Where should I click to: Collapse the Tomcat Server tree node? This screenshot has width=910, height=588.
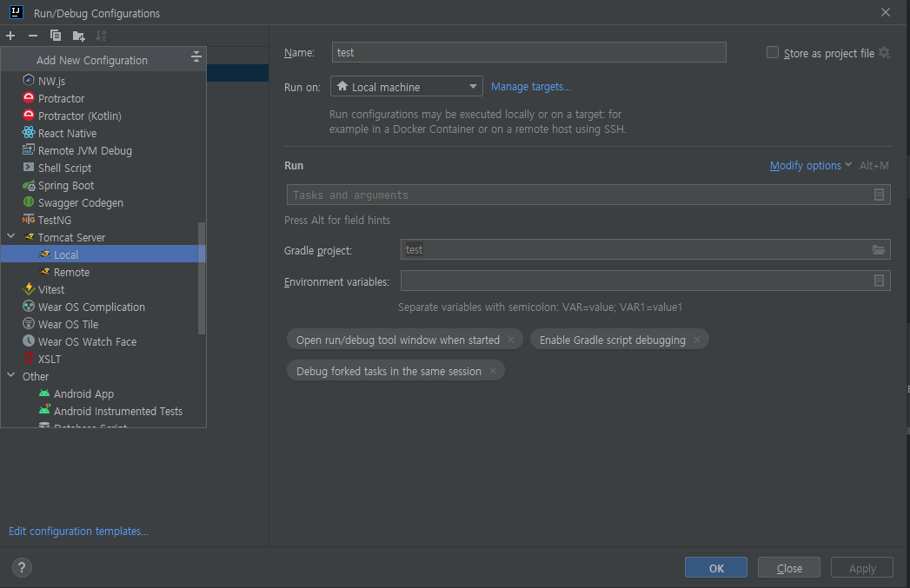11,236
